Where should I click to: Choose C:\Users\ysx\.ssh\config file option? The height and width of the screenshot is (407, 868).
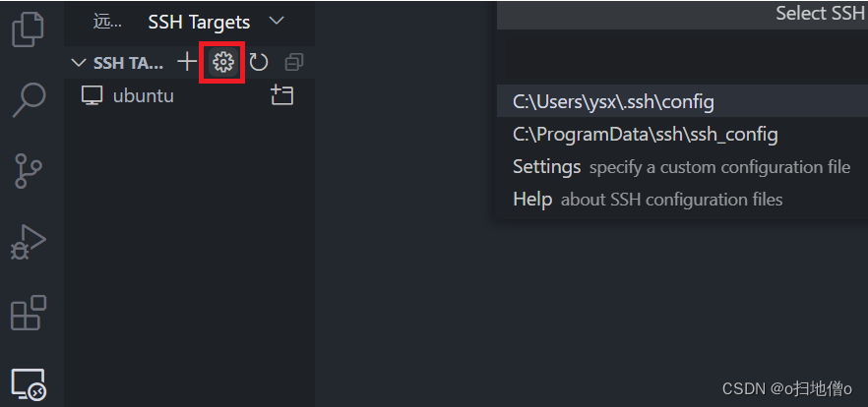(x=613, y=101)
